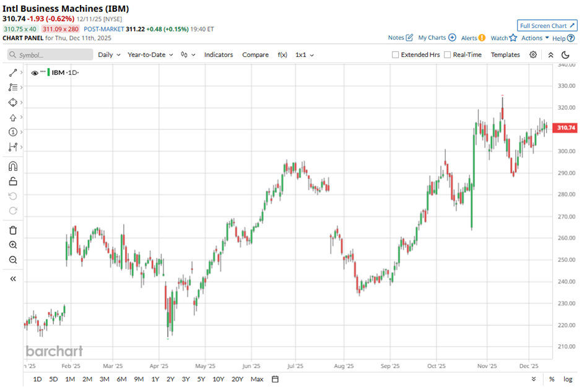Image resolution: width=582 pixels, height=392 pixels.
Task: Open the Daily interval dropdown
Action: [x=109, y=54]
